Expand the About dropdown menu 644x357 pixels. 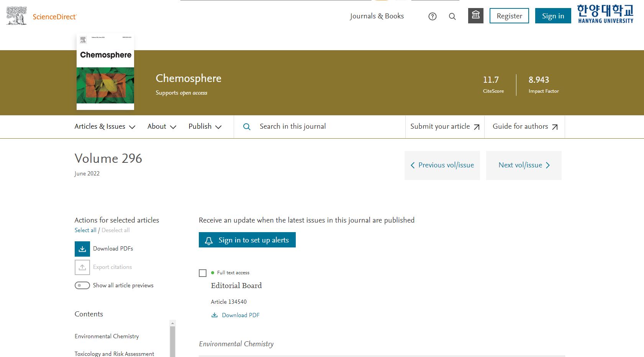click(x=162, y=127)
